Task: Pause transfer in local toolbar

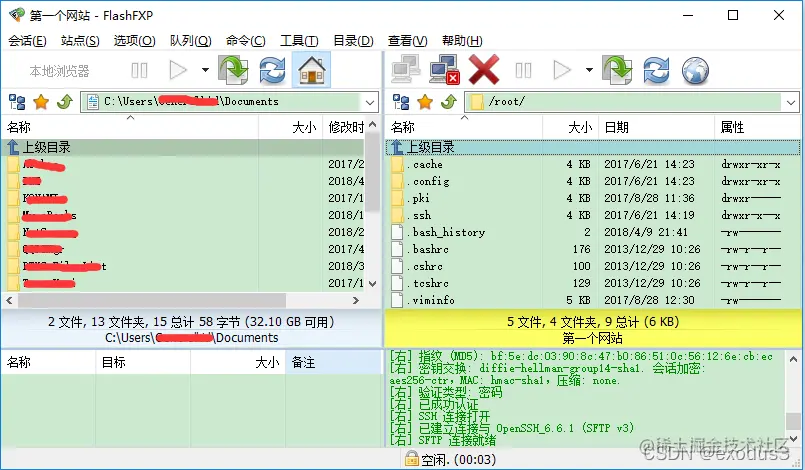Action: click(139, 70)
